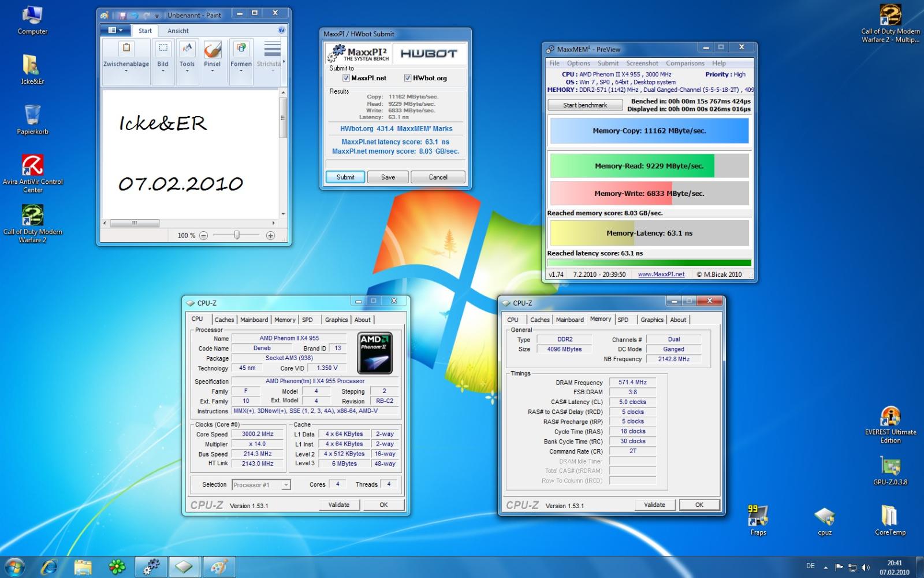Click the Start benchmark button
Image resolution: width=924 pixels, height=578 pixels.
pyautogui.click(x=585, y=105)
